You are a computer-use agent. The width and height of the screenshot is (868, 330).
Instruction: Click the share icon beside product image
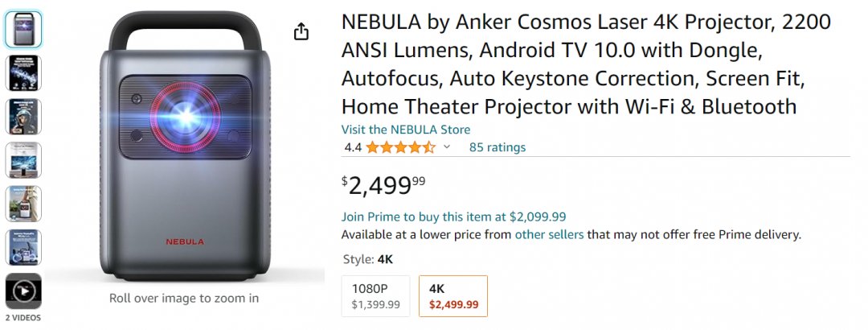[x=301, y=31]
